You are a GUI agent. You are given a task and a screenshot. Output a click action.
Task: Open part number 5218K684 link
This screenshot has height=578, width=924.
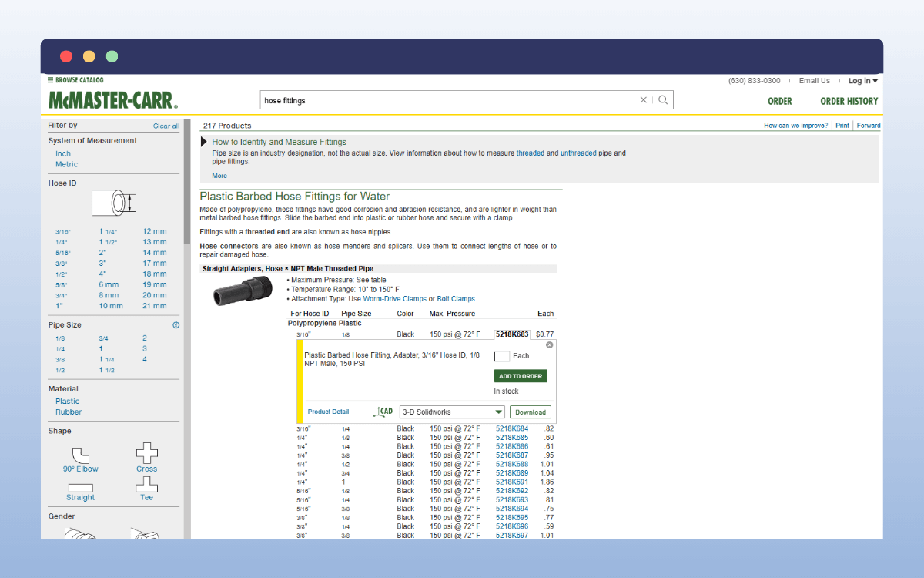pos(511,428)
